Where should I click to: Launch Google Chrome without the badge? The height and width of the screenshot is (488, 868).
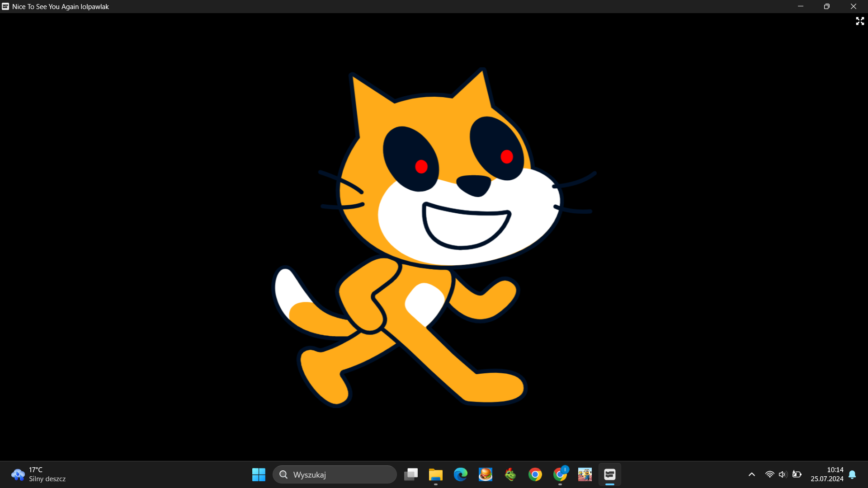point(535,474)
